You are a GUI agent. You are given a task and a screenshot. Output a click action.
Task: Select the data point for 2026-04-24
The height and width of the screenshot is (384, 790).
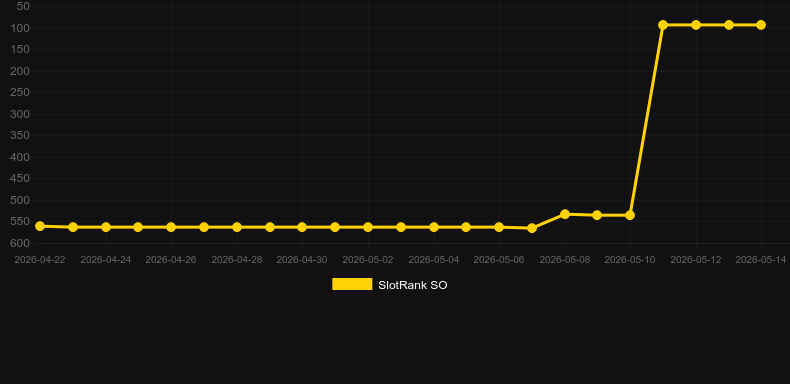106,227
